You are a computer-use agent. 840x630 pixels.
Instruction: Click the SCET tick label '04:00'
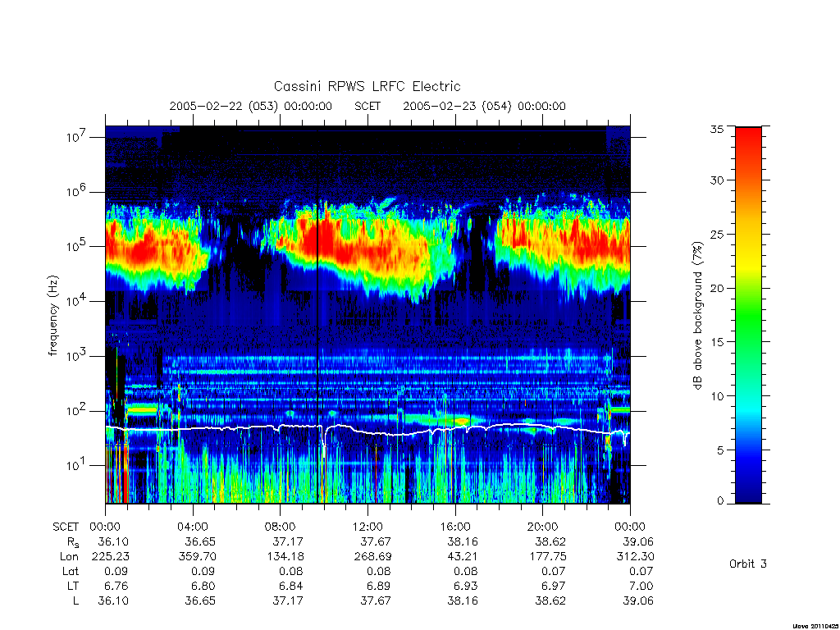(x=193, y=527)
